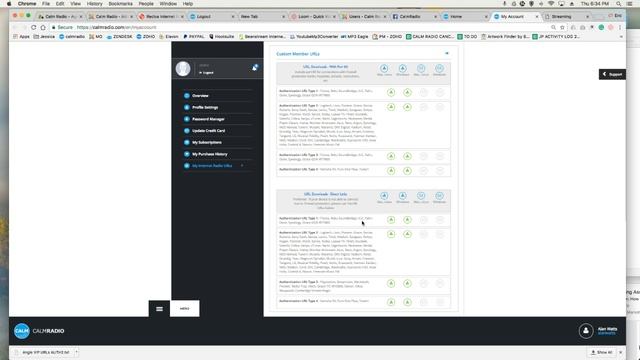Open the Spotlight search icon in the menu bar
The image size is (640, 360).
[x=619, y=4]
